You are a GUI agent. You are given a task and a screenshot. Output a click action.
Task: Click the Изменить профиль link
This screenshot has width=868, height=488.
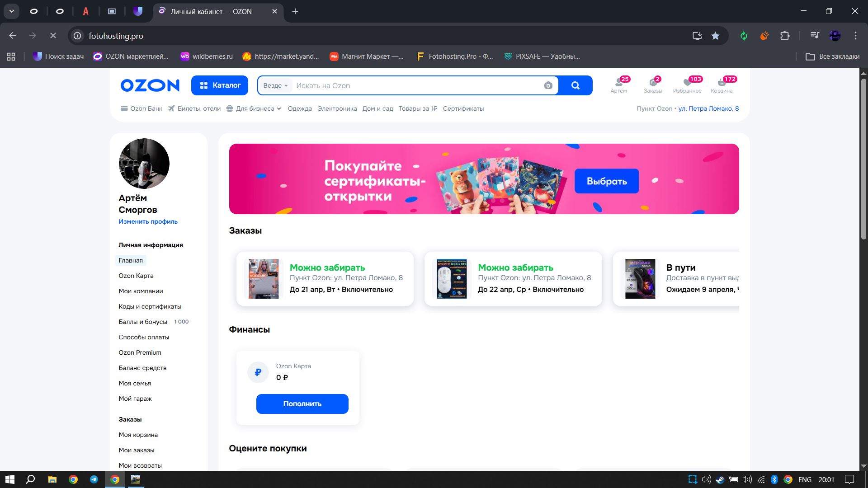[x=148, y=221]
